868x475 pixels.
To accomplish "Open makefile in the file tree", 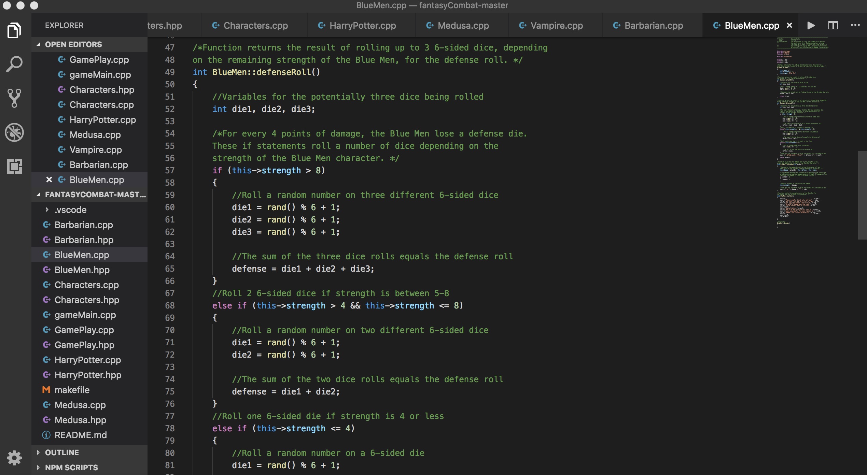I will [72, 390].
